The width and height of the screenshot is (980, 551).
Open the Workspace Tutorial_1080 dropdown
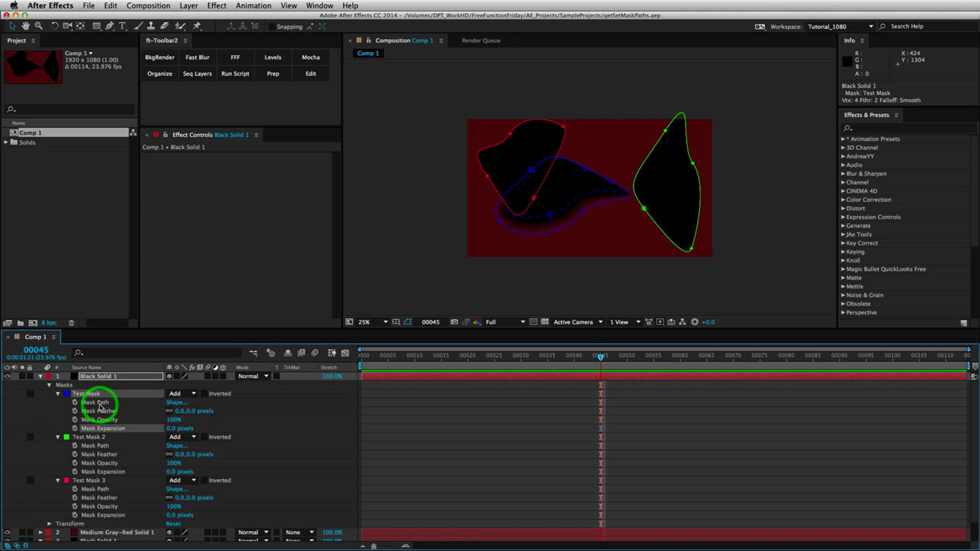(839, 26)
